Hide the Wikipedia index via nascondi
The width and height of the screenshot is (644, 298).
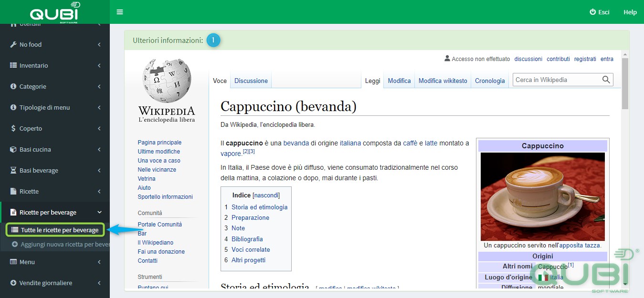266,195
